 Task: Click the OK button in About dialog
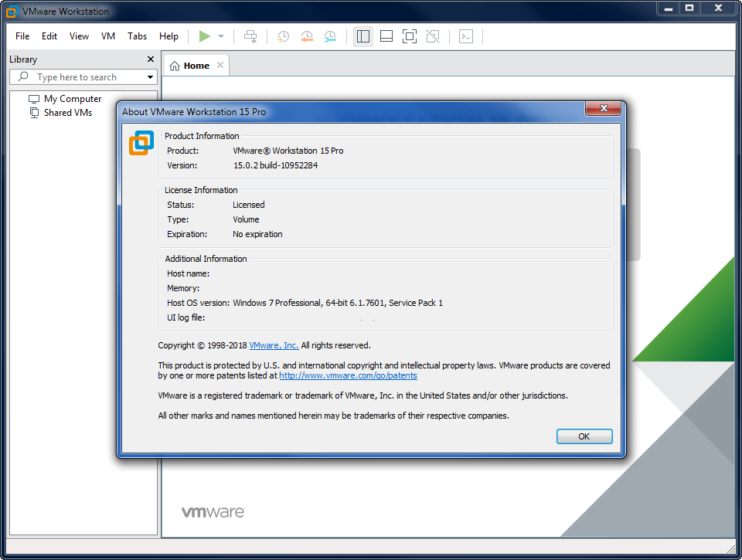584,436
